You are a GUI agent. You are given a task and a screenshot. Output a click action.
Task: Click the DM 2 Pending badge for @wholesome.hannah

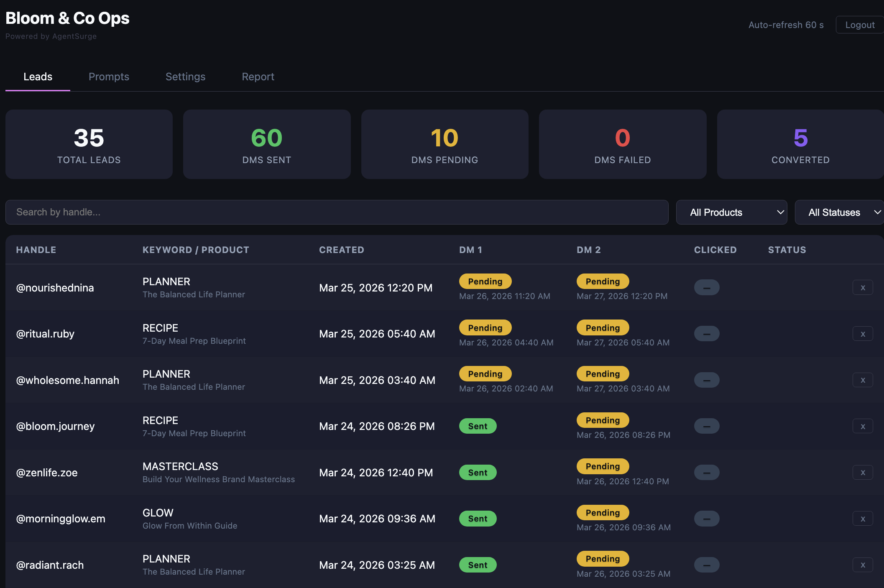(603, 373)
